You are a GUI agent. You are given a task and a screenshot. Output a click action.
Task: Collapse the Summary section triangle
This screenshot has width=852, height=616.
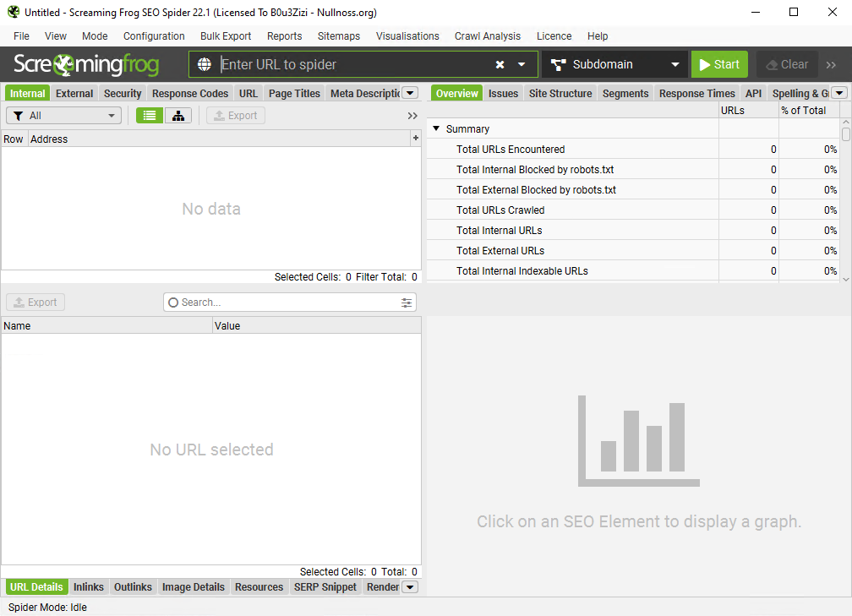pos(436,128)
